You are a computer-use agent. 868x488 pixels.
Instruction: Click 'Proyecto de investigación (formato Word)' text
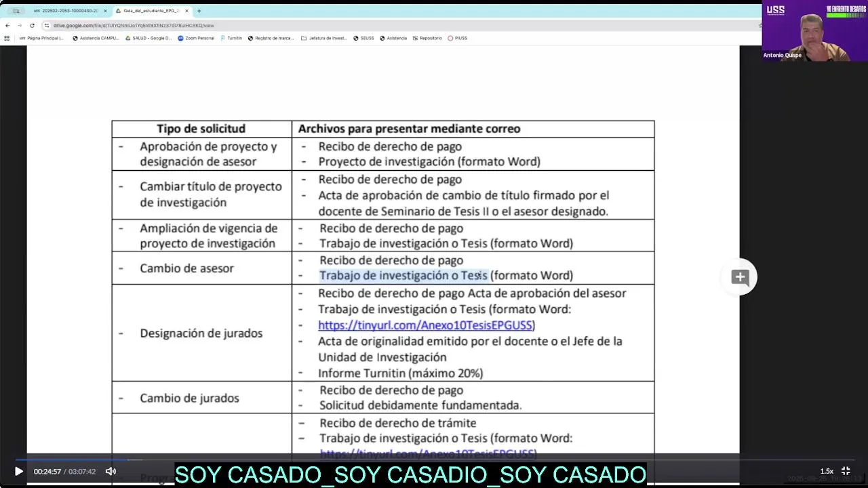(x=429, y=162)
